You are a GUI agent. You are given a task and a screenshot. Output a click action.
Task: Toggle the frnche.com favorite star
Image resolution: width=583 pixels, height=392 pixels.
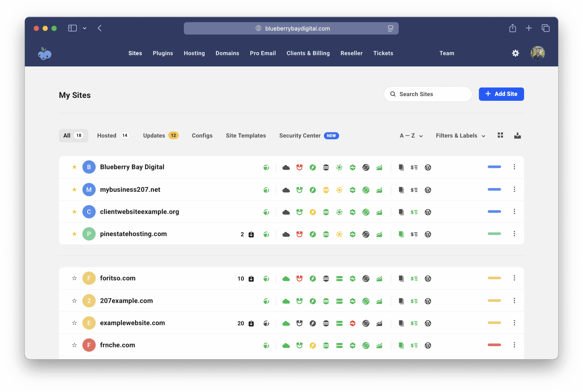[x=74, y=345]
